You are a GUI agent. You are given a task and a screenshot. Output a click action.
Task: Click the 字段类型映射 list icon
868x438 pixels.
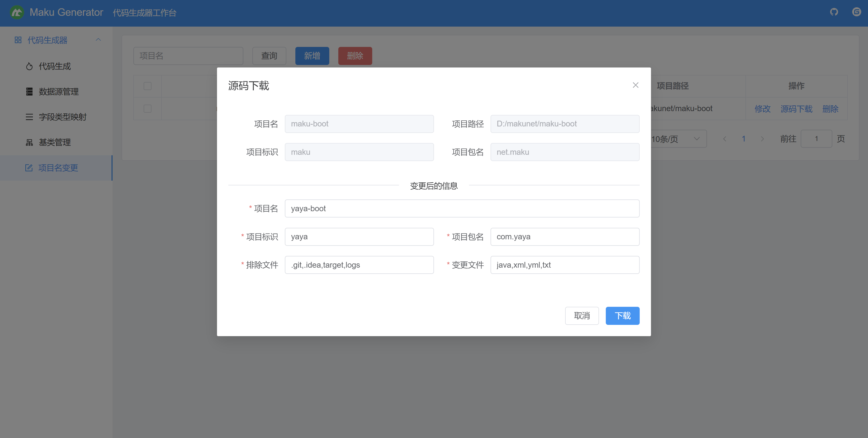click(29, 117)
